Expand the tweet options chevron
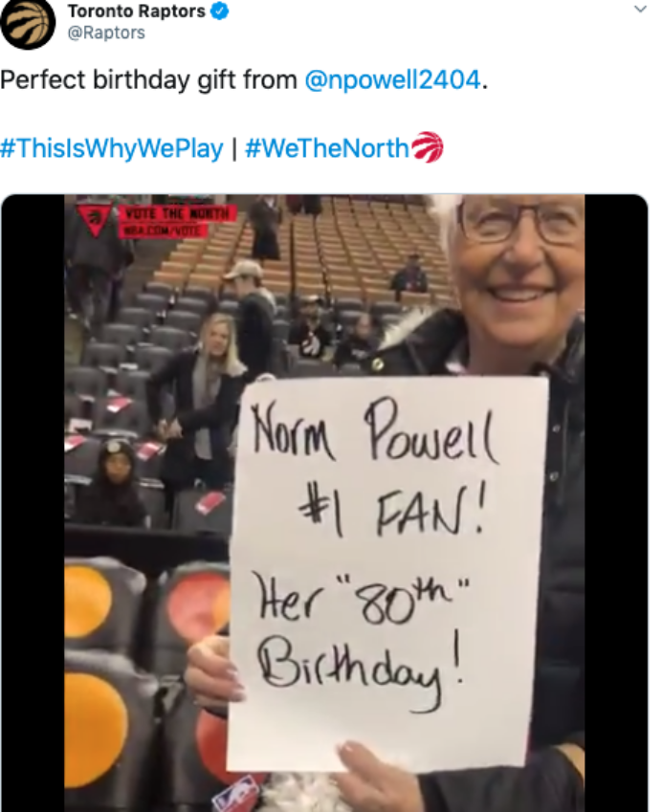The height and width of the screenshot is (812, 662). [640, 9]
